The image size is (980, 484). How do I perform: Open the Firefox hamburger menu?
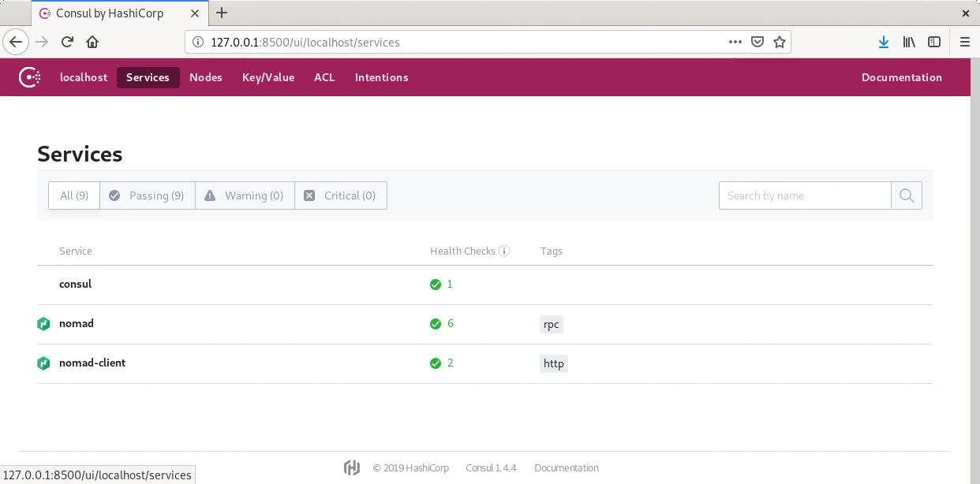[964, 43]
